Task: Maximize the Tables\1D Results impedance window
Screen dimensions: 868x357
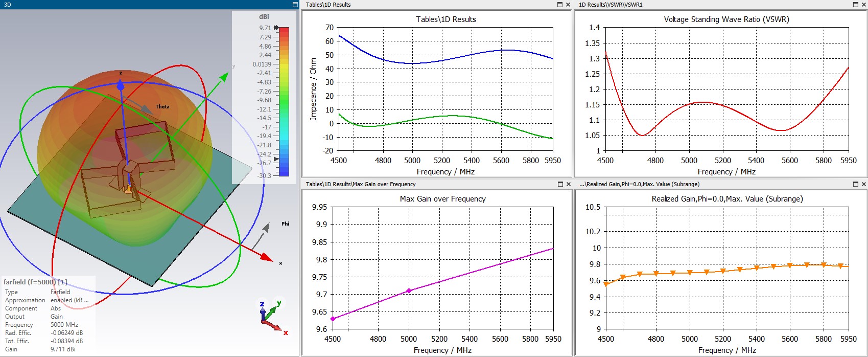Action: (x=560, y=5)
